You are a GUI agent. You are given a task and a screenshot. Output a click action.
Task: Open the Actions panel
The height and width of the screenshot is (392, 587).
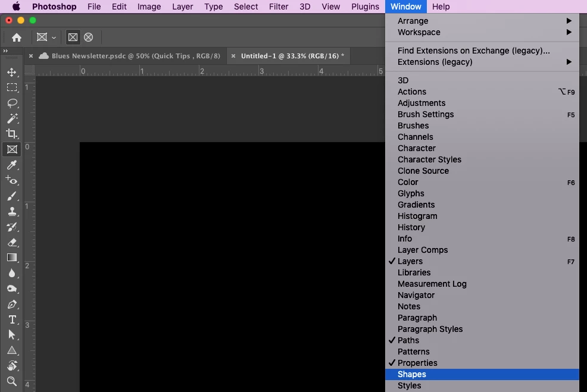(482, 92)
